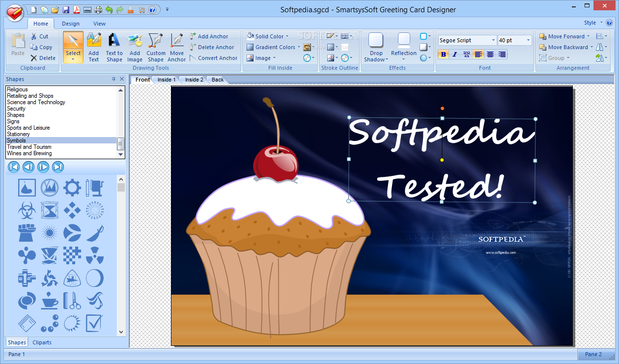Viewport: 619px width, 364px height.
Task: Click the Add Image tool
Action: coord(135,47)
